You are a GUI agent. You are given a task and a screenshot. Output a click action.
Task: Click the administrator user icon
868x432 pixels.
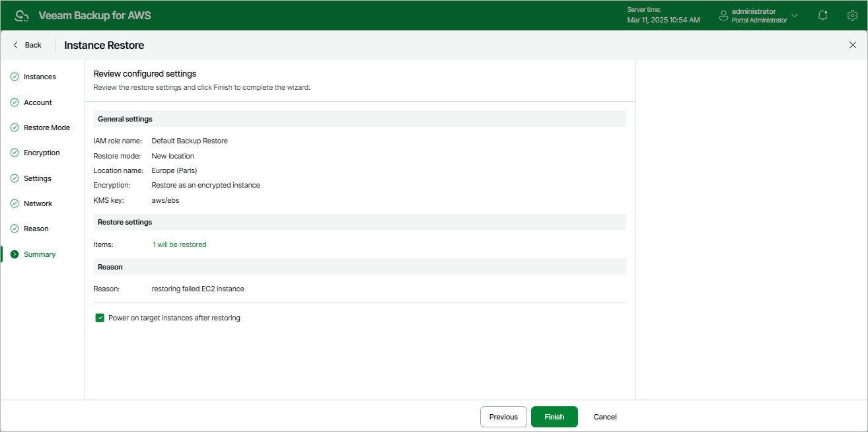click(723, 15)
